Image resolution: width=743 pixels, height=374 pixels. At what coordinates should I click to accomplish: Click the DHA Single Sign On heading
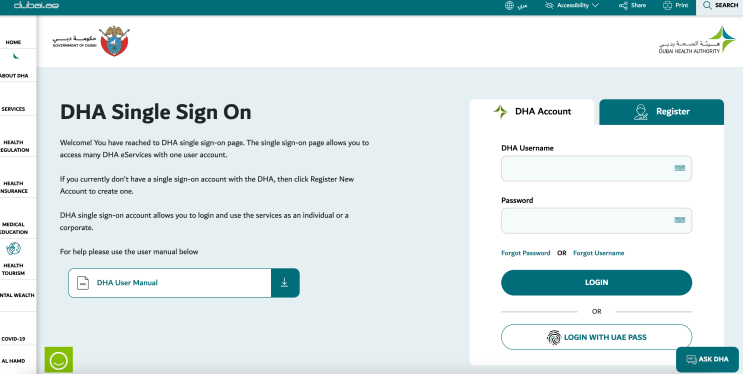[155, 113]
